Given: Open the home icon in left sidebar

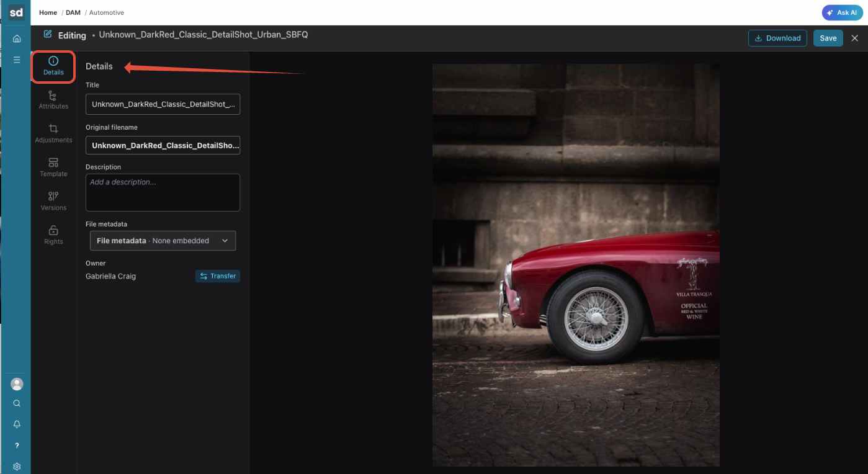Looking at the screenshot, I should coord(17,38).
